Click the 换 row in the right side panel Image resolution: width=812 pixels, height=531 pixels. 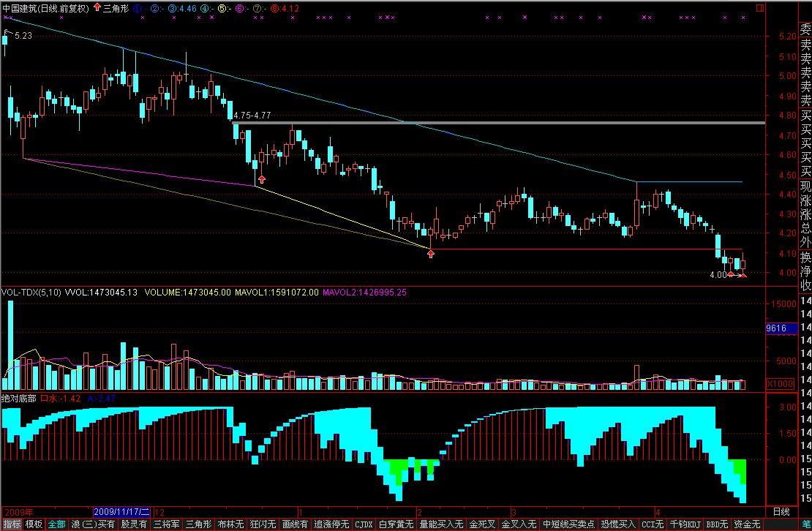[806, 257]
